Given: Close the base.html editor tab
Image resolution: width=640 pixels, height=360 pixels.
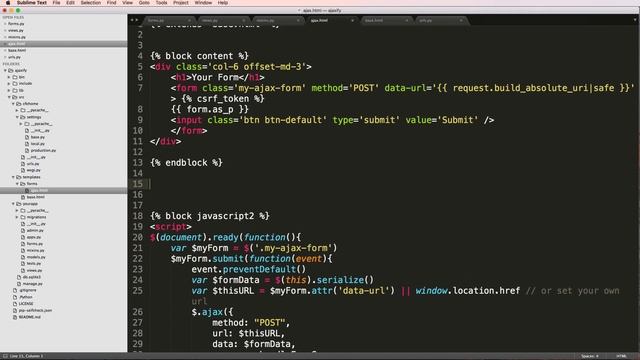Looking at the screenshot, I should (x=407, y=20).
